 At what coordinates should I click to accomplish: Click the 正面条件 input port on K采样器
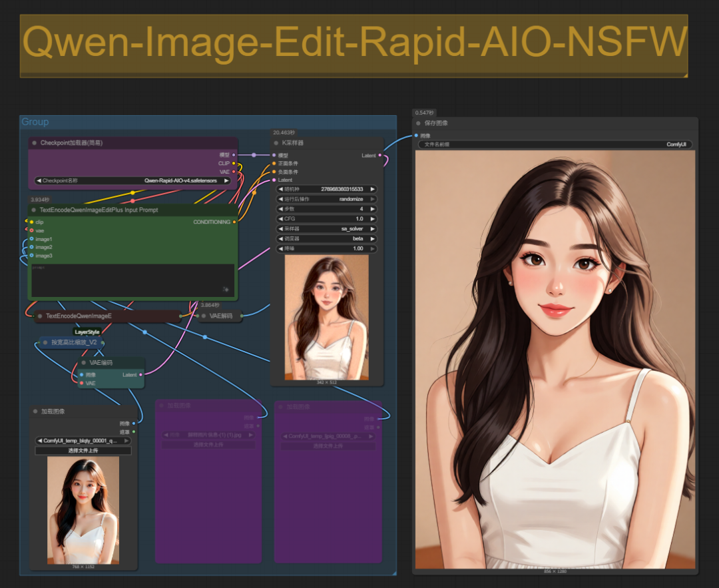click(x=274, y=164)
